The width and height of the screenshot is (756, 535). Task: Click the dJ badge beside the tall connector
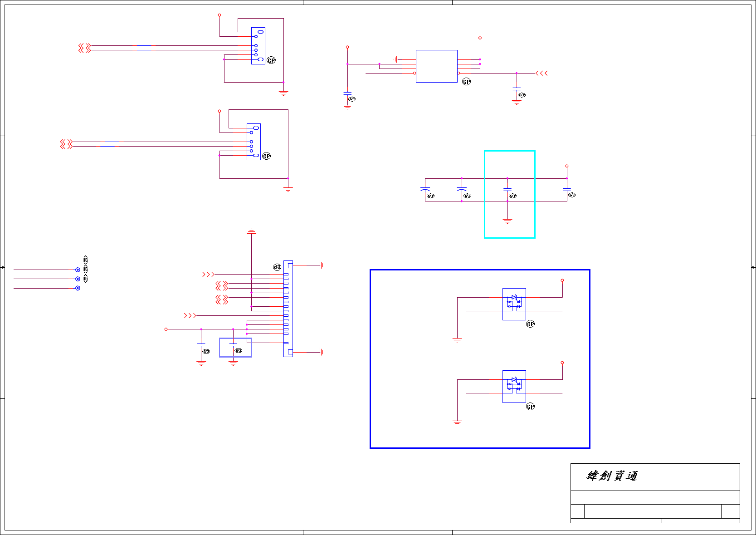pyautogui.click(x=277, y=267)
